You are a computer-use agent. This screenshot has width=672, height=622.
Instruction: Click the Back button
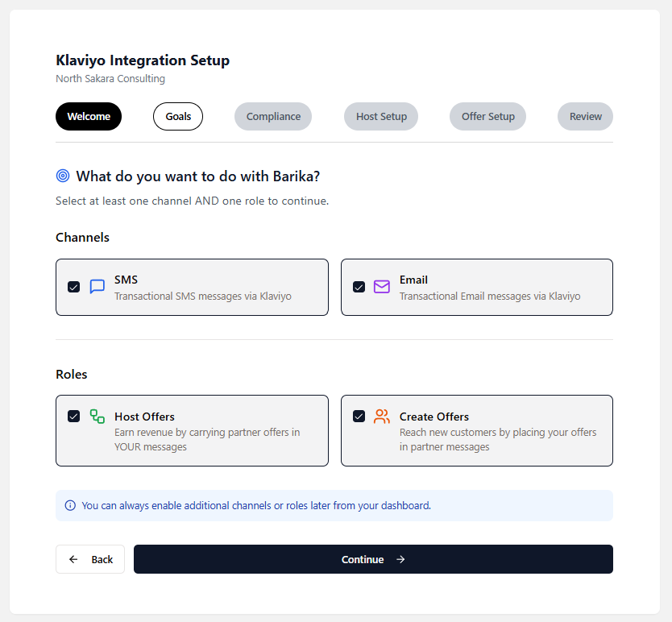coord(90,559)
